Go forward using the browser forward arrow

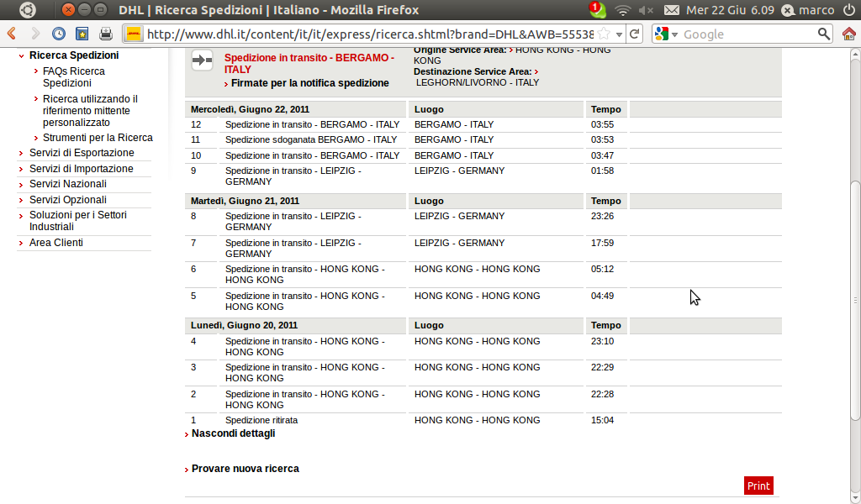(x=35, y=34)
